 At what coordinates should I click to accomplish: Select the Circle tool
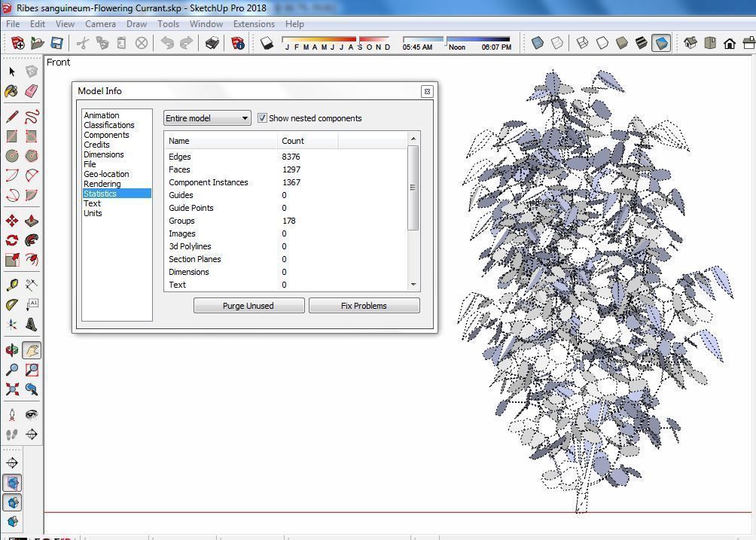tap(12, 156)
